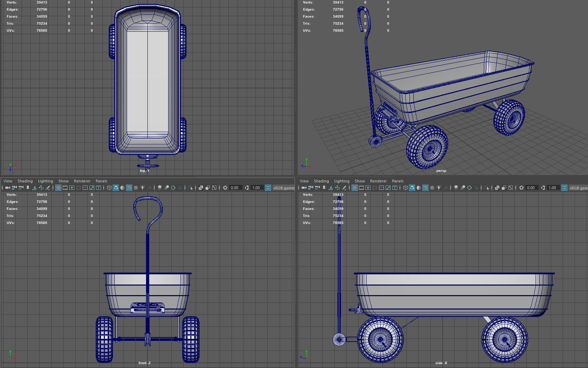Toggle Safe Title in front panel toolbar
The width and height of the screenshot is (588, 368).
click(x=99, y=188)
